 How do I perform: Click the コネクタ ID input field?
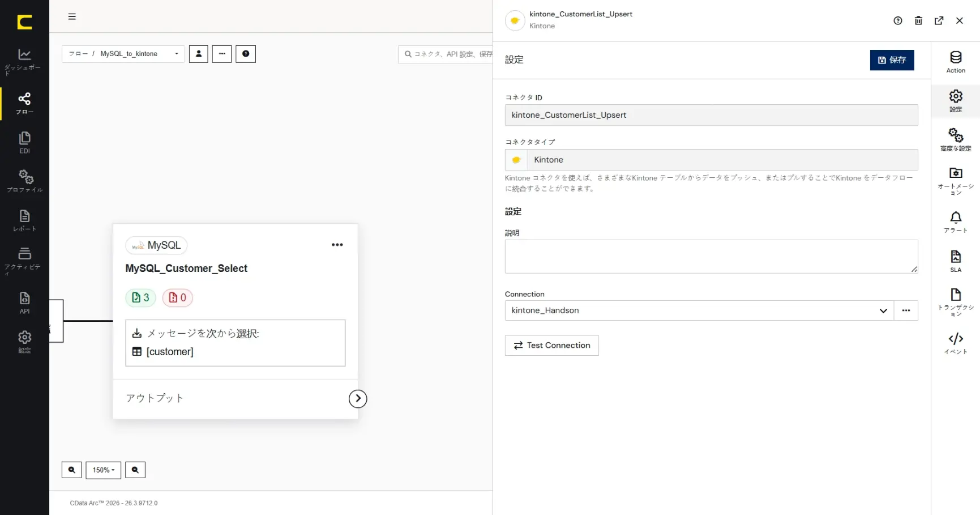[711, 115]
